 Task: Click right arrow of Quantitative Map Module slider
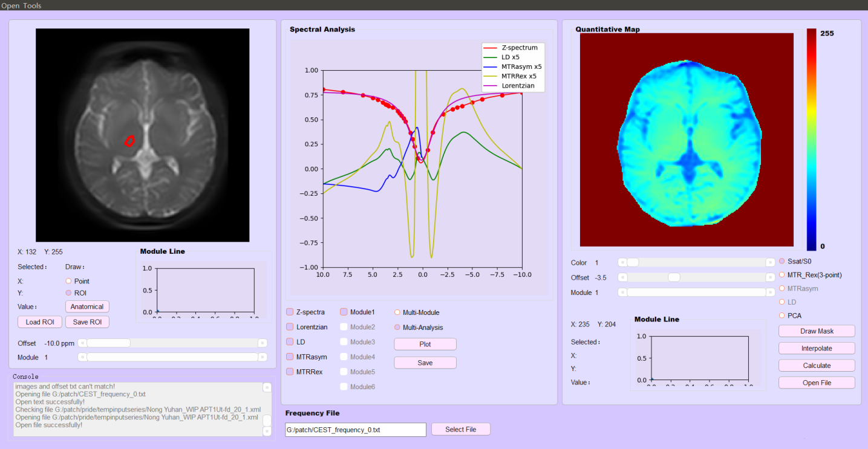tap(770, 292)
